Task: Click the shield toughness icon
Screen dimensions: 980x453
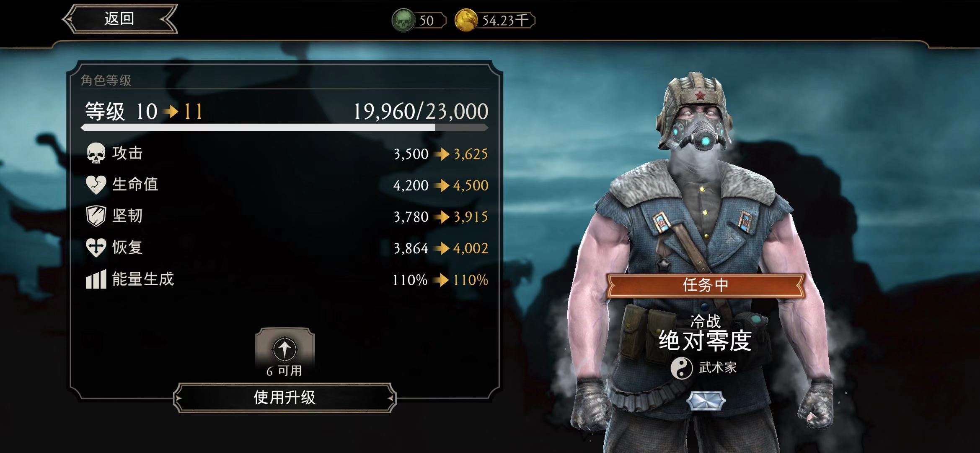Action: pyautogui.click(x=96, y=216)
